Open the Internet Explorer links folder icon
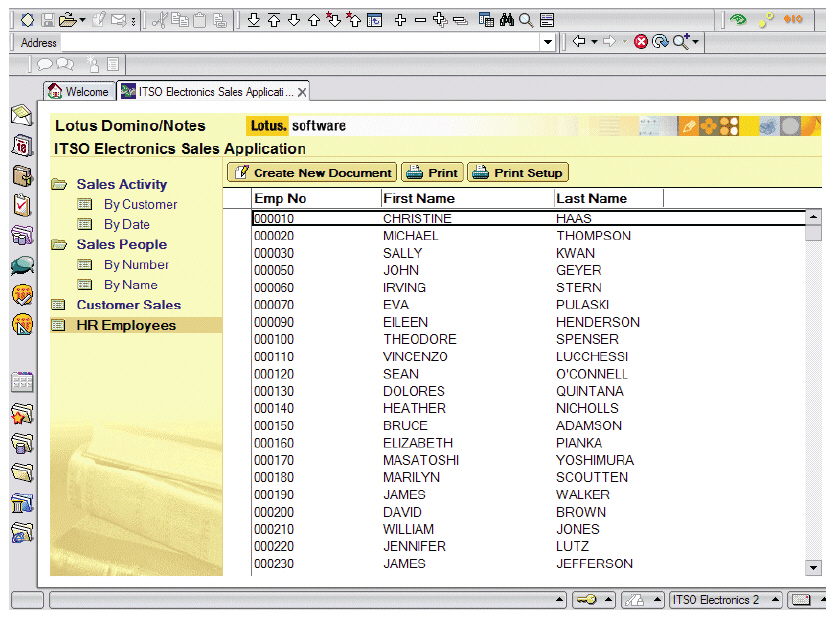The image size is (834, 618). point(22,532)
